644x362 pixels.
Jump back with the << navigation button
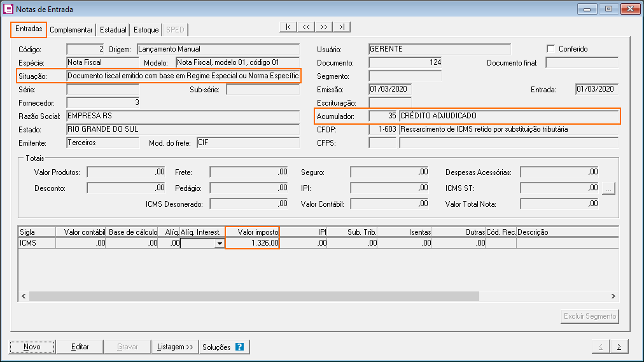click(x=306, y=27)
